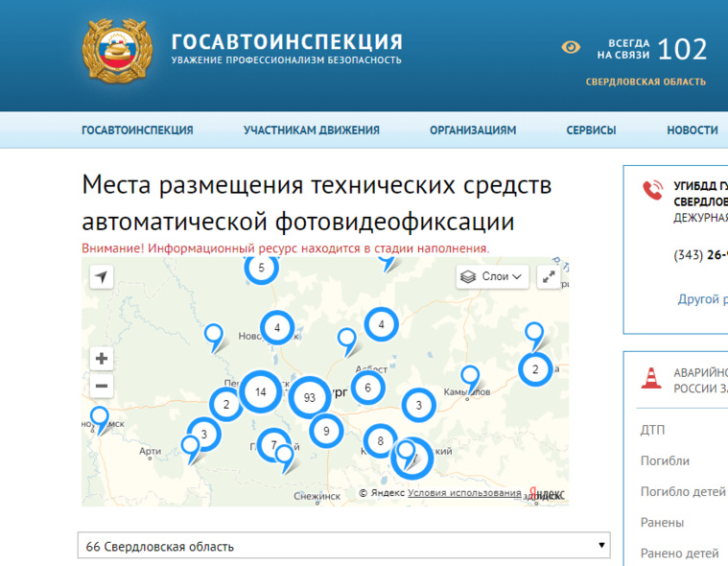Click the map geolocation arrow button
Screen dimensions: 728x566
pyautogui.click(x=102, y=277)
